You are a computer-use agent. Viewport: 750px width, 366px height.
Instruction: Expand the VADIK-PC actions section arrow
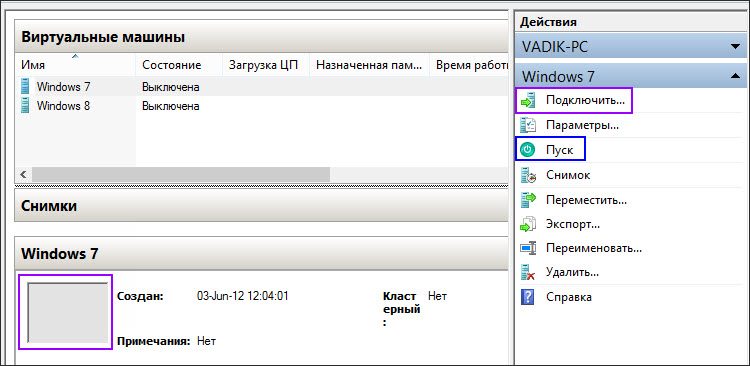735,47
